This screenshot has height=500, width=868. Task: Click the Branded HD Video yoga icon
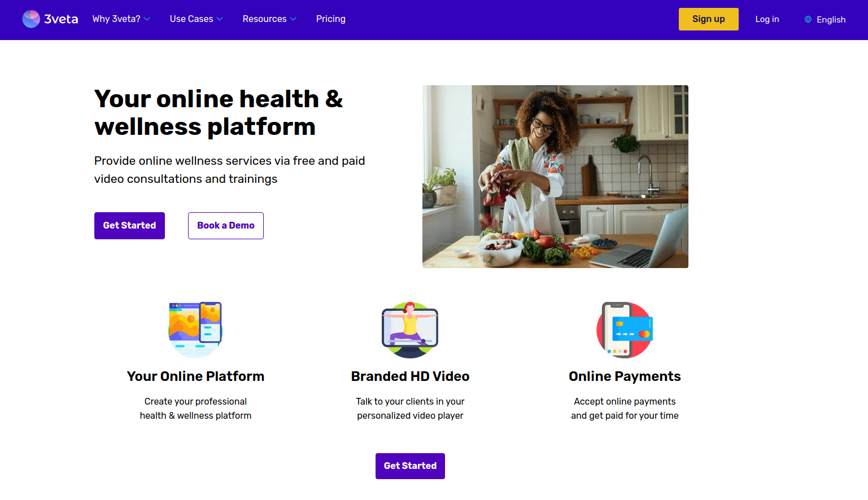pos(410,330)
